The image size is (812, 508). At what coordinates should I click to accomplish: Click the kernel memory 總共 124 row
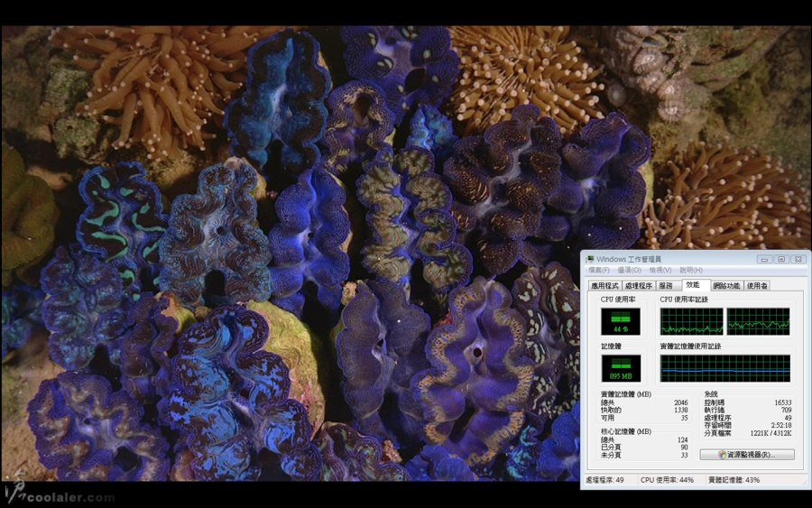644,439
